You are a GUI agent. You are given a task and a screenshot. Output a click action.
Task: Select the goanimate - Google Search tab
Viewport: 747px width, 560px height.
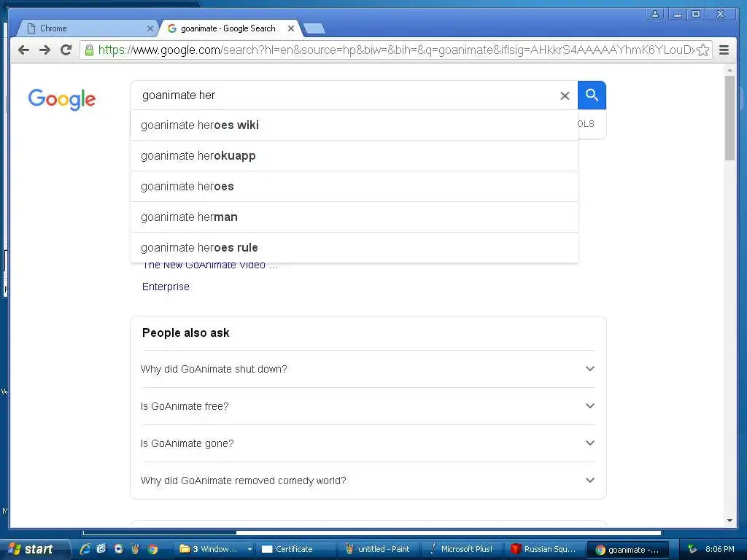point(228,28)
